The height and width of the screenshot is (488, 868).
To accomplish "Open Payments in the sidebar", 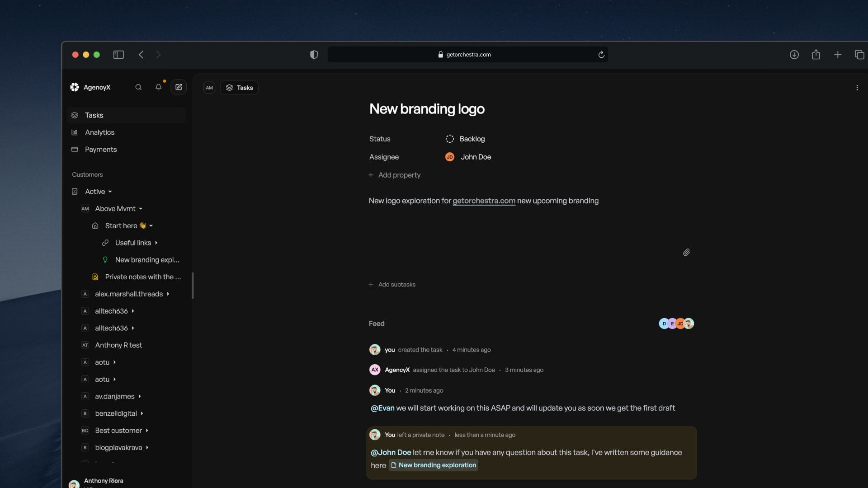I will tap(100, 150).
